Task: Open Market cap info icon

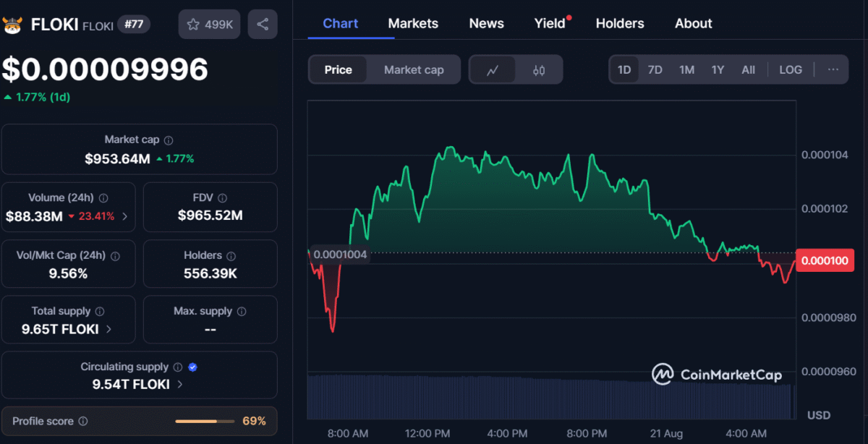Action: (x=169, y=140)
